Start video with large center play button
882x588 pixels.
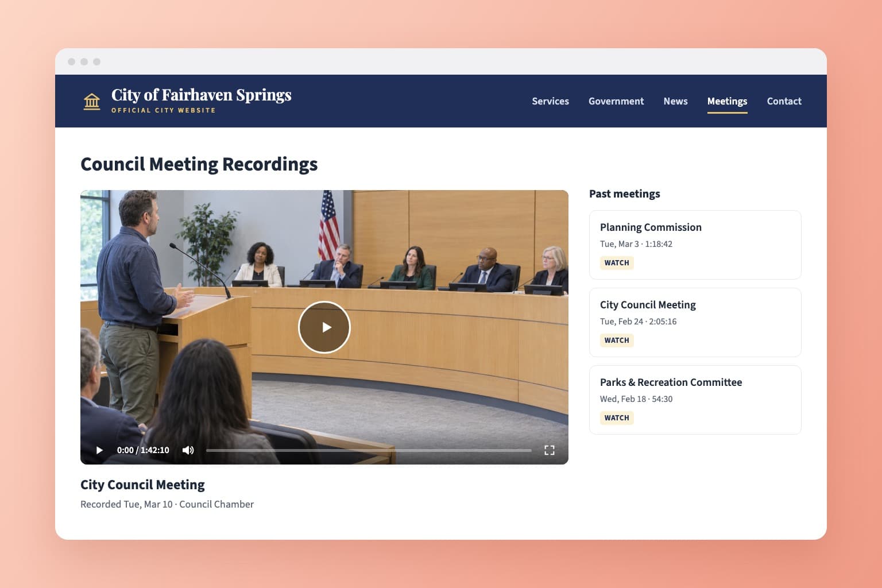coord(324,327)
